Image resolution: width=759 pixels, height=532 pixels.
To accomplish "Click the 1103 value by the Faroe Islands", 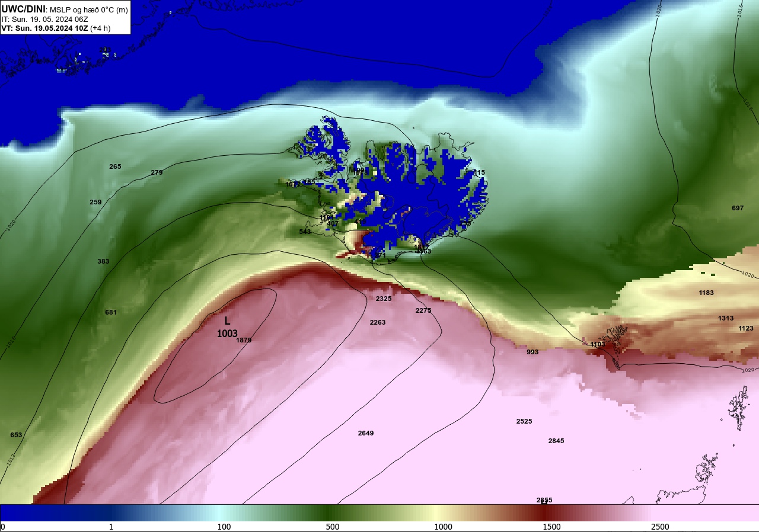I will click(x=598, y=344).
